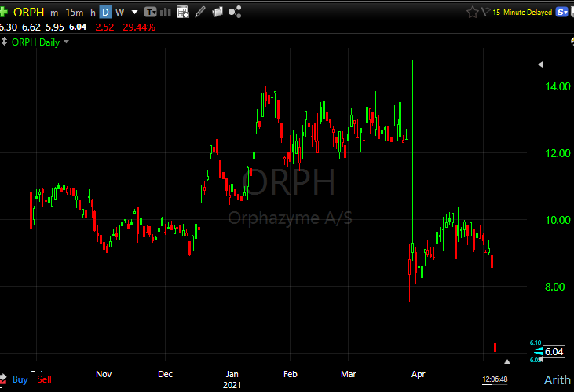The image size is (574, 392).
Task: Click the bold 6.04 last price in header
Action: tap(78, 27)
